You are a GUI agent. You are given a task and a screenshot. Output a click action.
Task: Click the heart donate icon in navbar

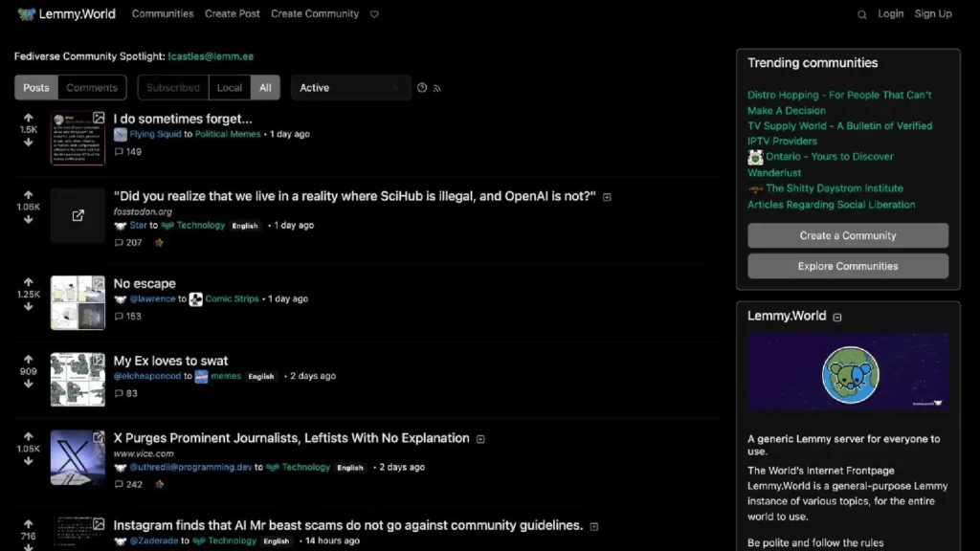[x=374, y=14]
